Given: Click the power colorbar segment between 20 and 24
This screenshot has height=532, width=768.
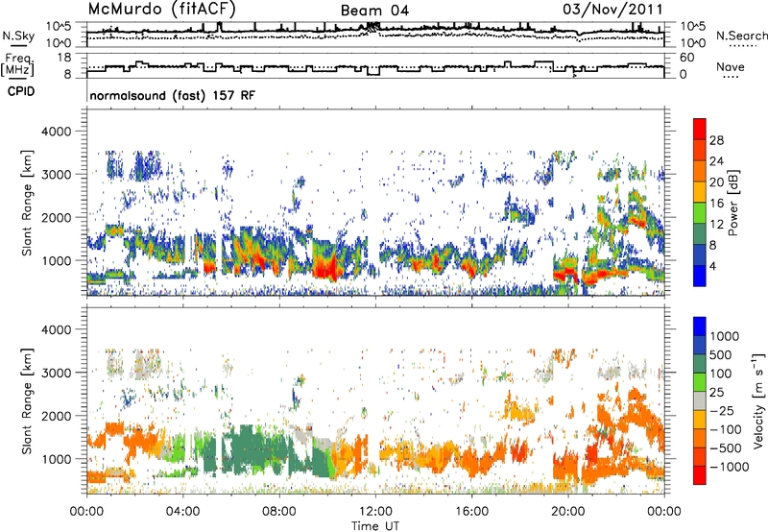Looking at the screenshot, I should pyautogui.click(x=700, y=171).
